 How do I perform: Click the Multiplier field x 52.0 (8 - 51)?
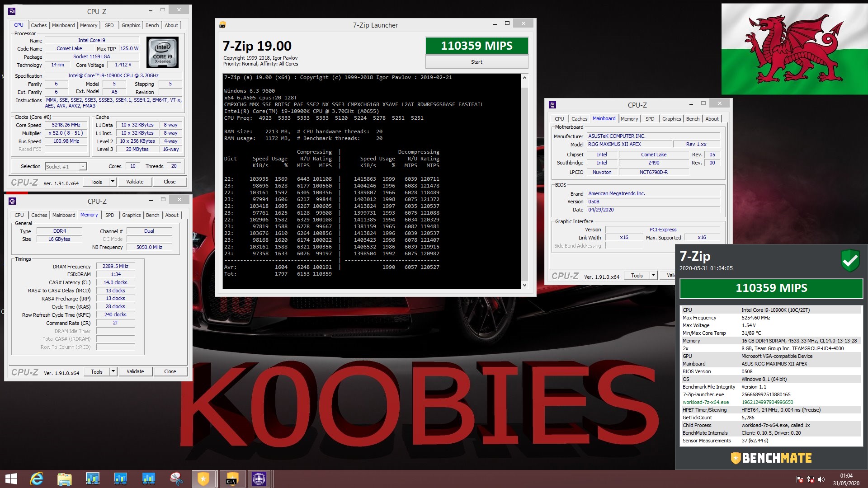66,133
